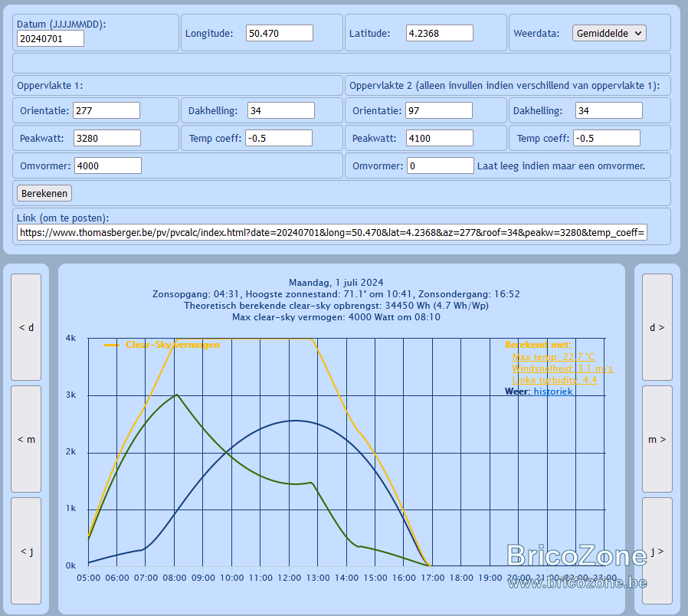The image size is (688, 616).
Task: Select the share link URL text box
Action: pos(333,233)
